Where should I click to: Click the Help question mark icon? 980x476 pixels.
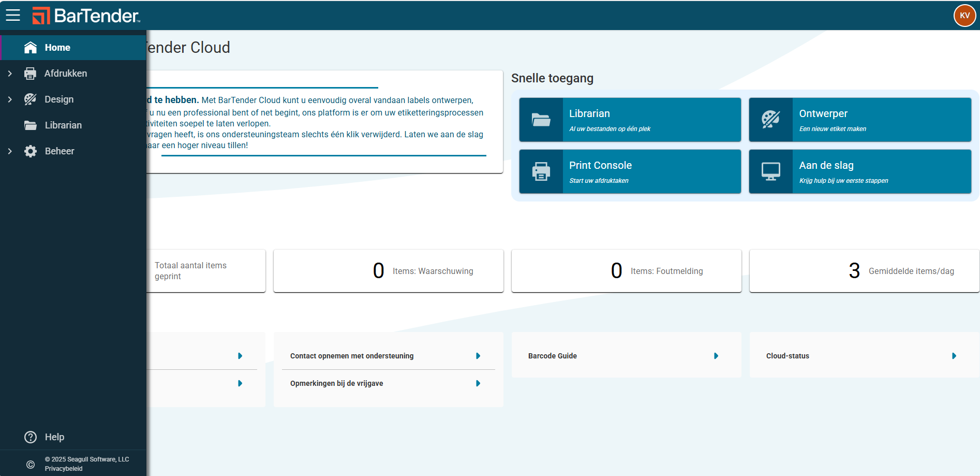click(31, 437)
